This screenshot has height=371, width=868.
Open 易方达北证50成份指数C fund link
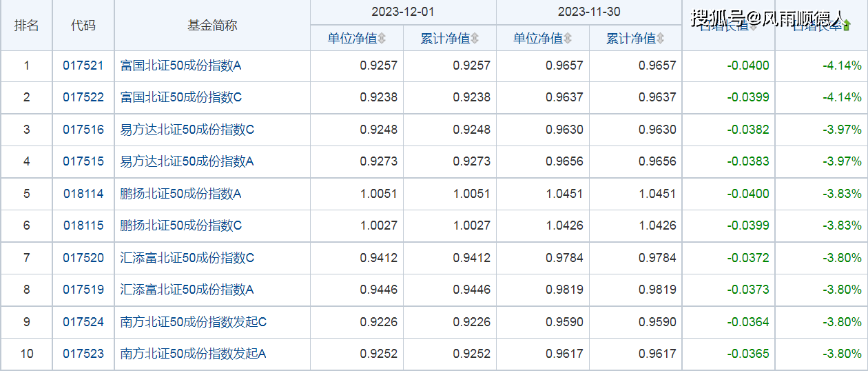187,130
